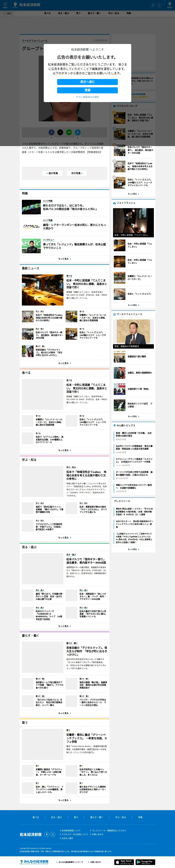175x868 pixels.
Task: Open the header Facebook icon
Action: click(x=153, y=5)
